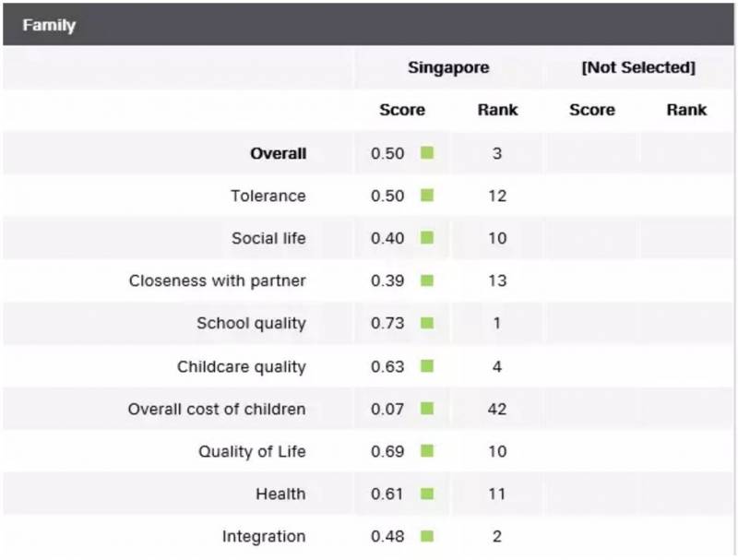Click green square beside 0.07 cost score
Image resolution: width=738 pixels, height=560 pixels.
pos(427,409)
